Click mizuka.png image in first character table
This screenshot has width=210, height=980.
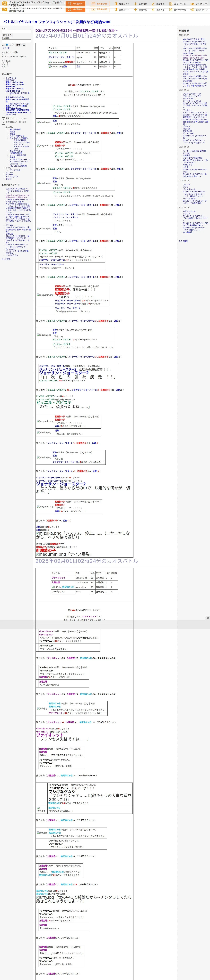click(55, 67)
